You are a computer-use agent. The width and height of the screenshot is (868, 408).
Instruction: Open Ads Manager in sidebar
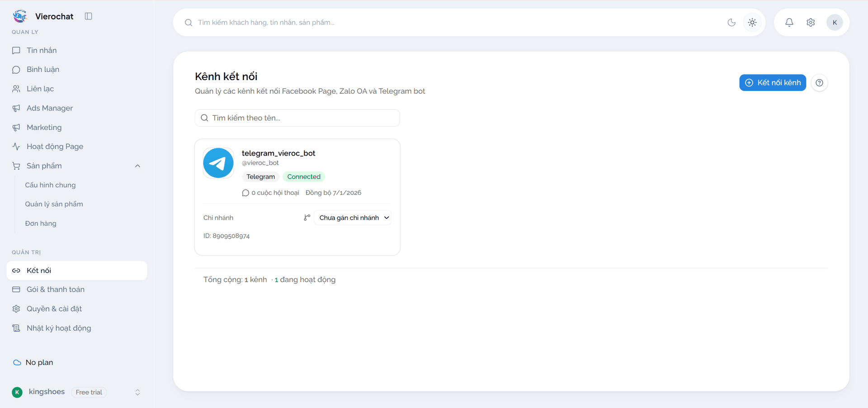tap(77, 108)
